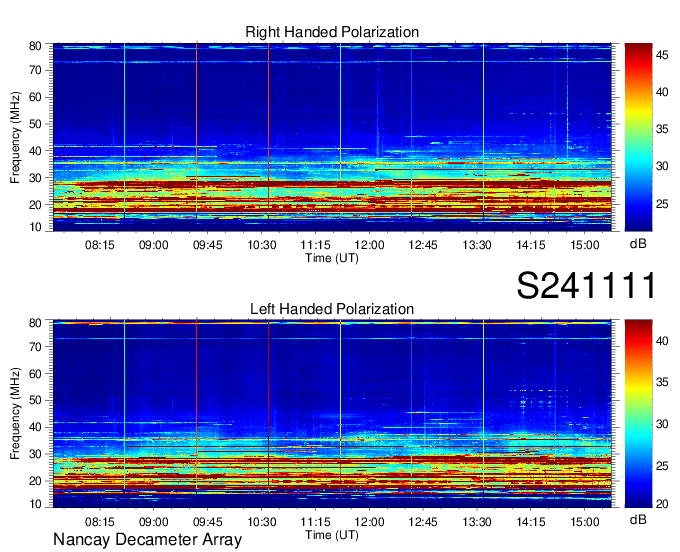Click the 40 dB label on bottom color bar
Image resolution: width=680 pixels, height=552 pixels.
(x=662, y=341)
